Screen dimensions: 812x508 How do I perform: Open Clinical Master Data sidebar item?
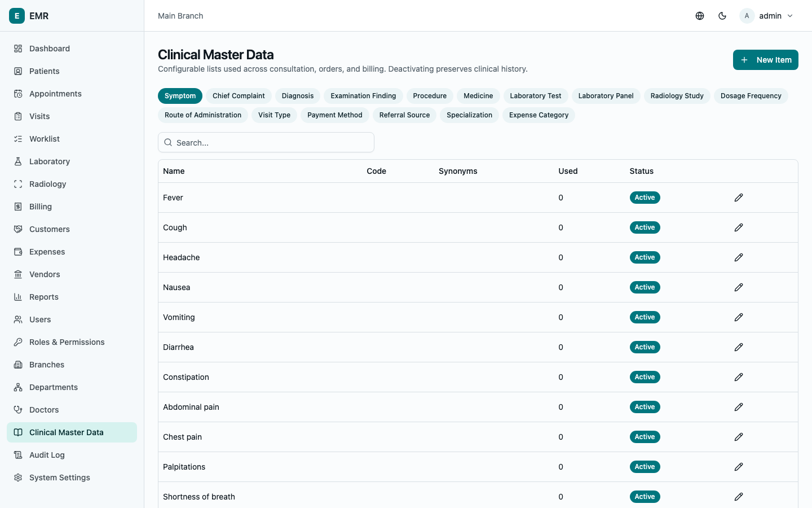tap(72, 432)
